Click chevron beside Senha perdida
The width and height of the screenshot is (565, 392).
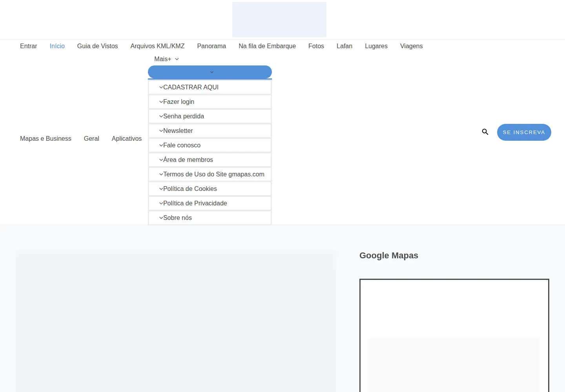161,116
